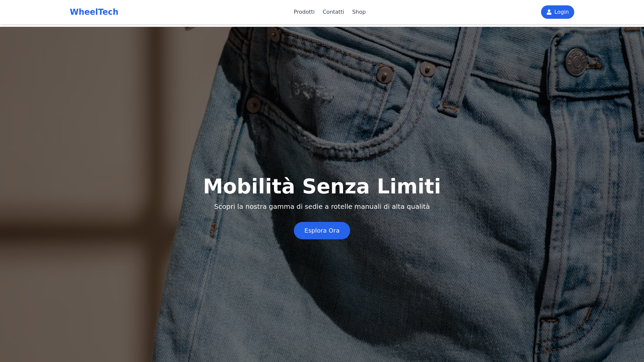Click the belt loop in the jeans photo
Viewport: 644px width, 362px height.
456,70
